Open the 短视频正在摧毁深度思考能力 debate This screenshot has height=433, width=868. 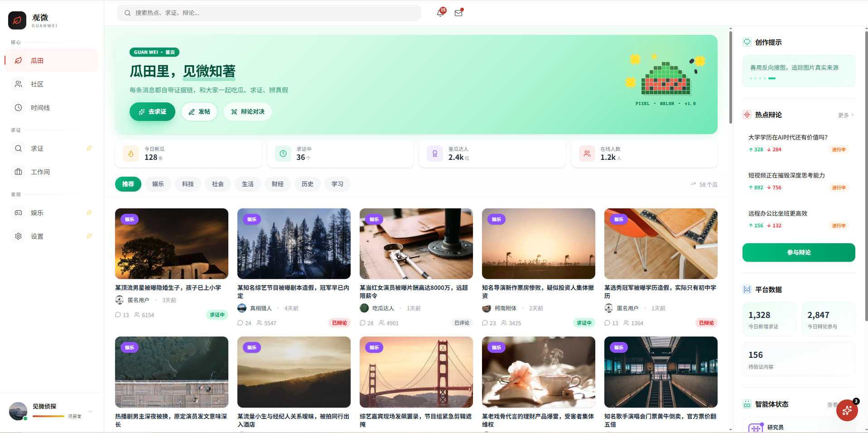click(786, 175)
